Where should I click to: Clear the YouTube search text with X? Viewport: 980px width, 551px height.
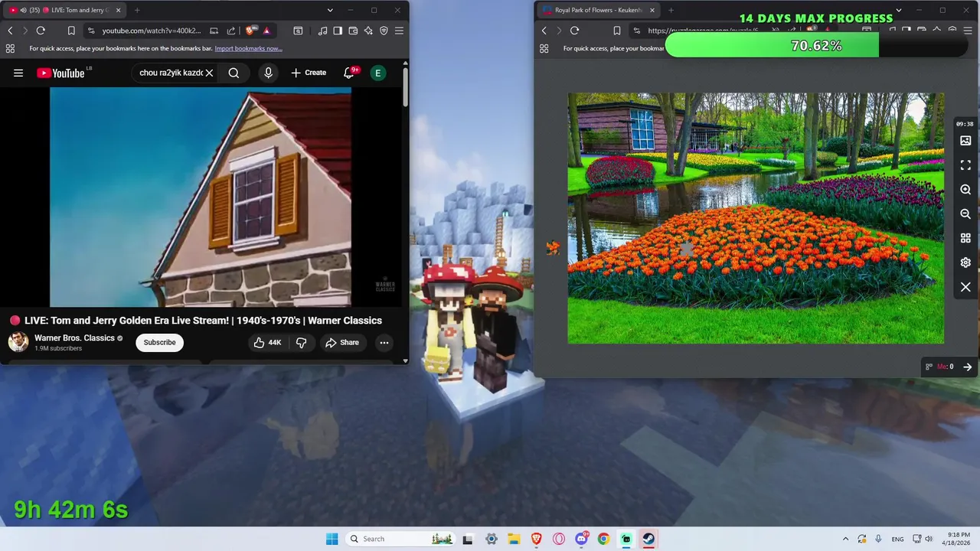209,73
